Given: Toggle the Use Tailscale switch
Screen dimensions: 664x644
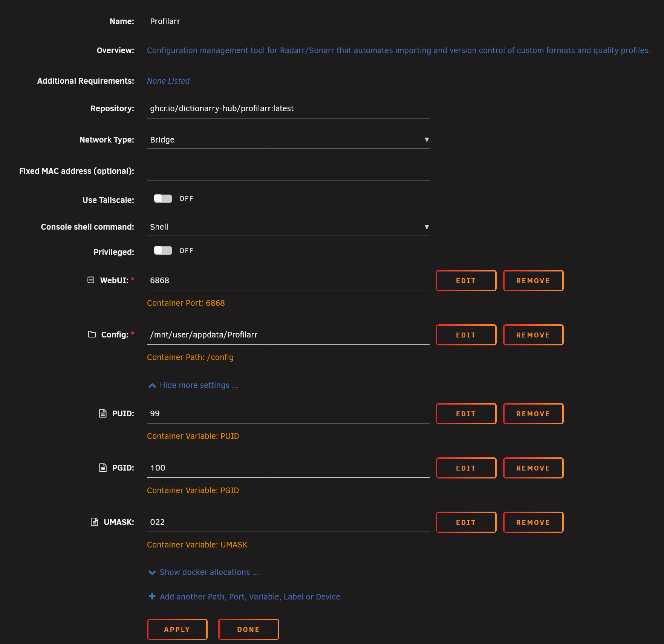Looking at the screenshot, I should coord(163,199).
